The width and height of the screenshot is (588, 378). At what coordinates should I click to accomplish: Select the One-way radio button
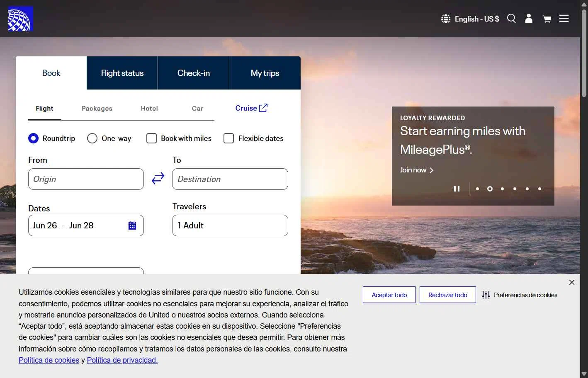tap(92, 138)
